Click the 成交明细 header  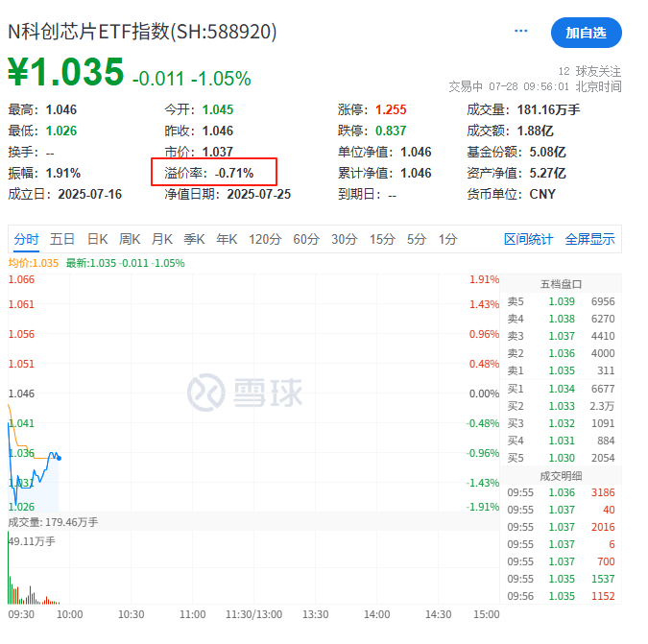click(561, 476)
